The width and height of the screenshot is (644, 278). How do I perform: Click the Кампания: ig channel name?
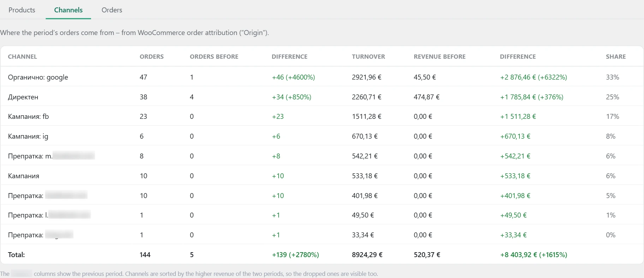click(28, 136)
